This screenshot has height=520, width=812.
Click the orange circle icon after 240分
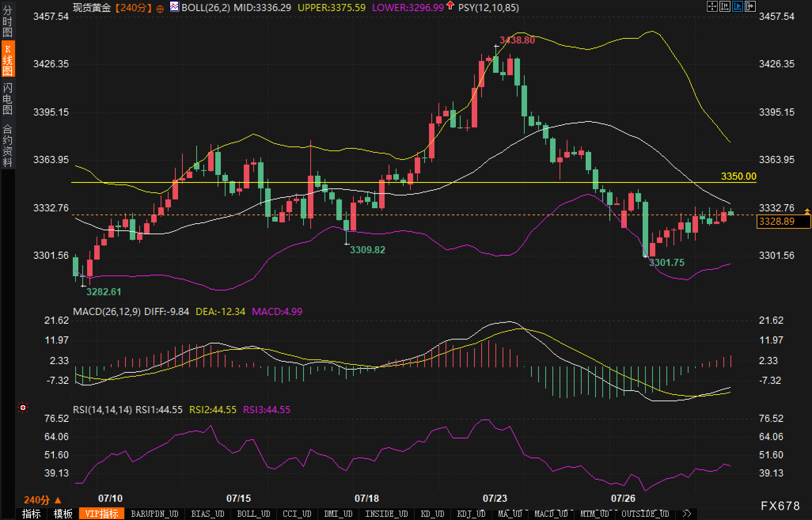point(160,9)
